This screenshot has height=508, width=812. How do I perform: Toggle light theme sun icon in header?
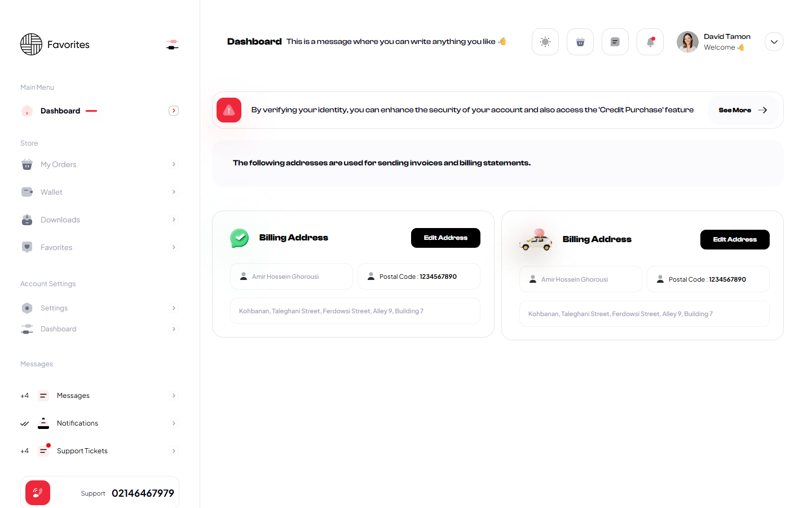[545, 42]
